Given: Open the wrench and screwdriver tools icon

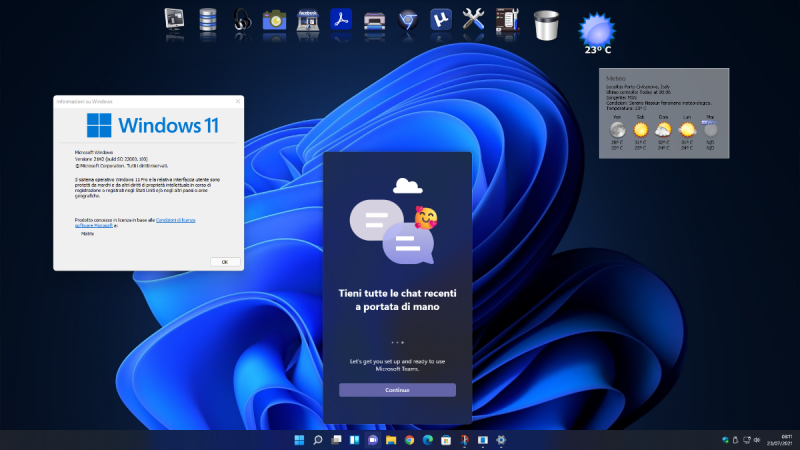Looking at the screenshot, I should coord(473,20).
